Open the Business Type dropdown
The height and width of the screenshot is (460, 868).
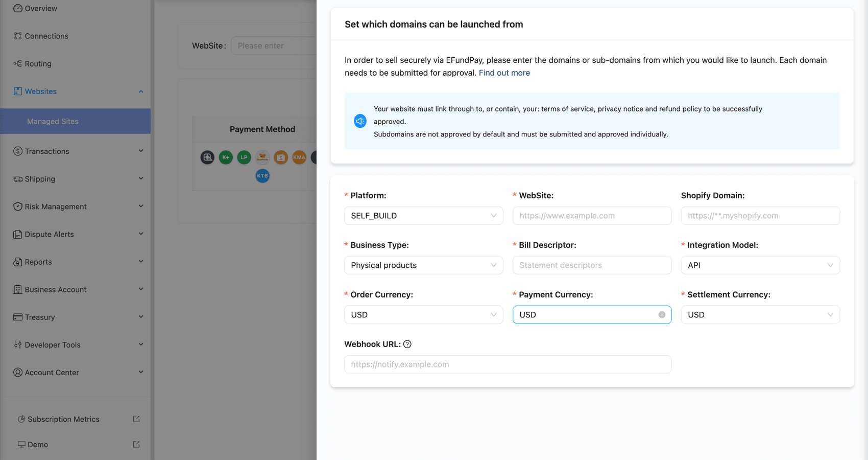pyautogui.click(x=424, y=265)
